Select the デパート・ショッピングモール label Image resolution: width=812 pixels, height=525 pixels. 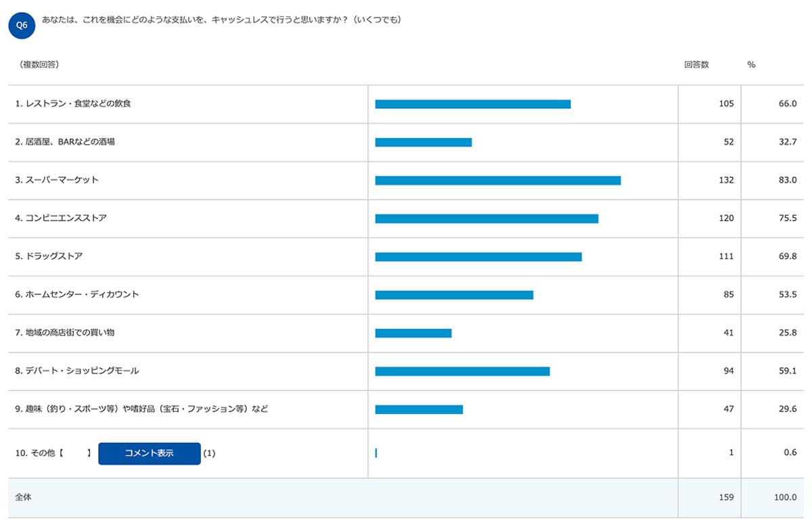pyautogui.click(x=77, y=371)
